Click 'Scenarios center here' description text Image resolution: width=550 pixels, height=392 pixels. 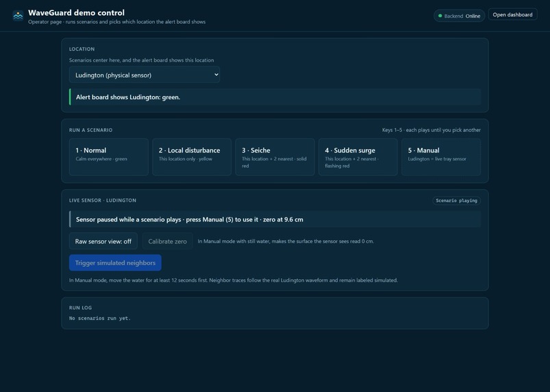point(141,60)
